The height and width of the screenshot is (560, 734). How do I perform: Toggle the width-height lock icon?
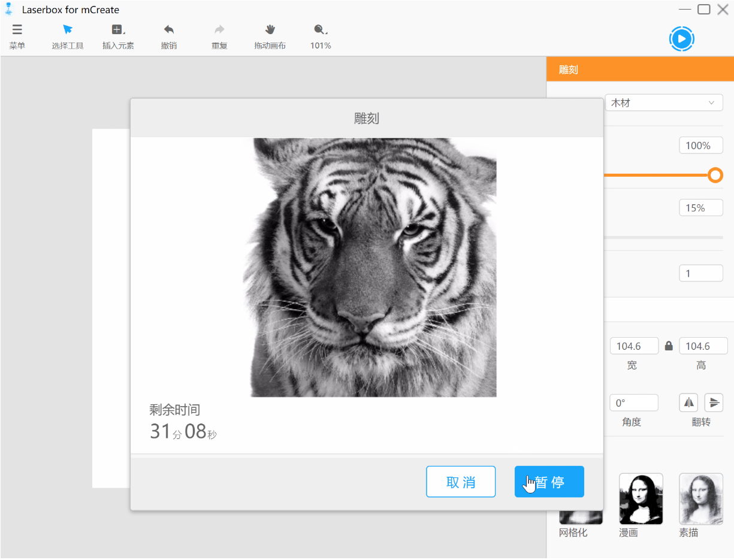pyautogui.click(x=669, y=346)
